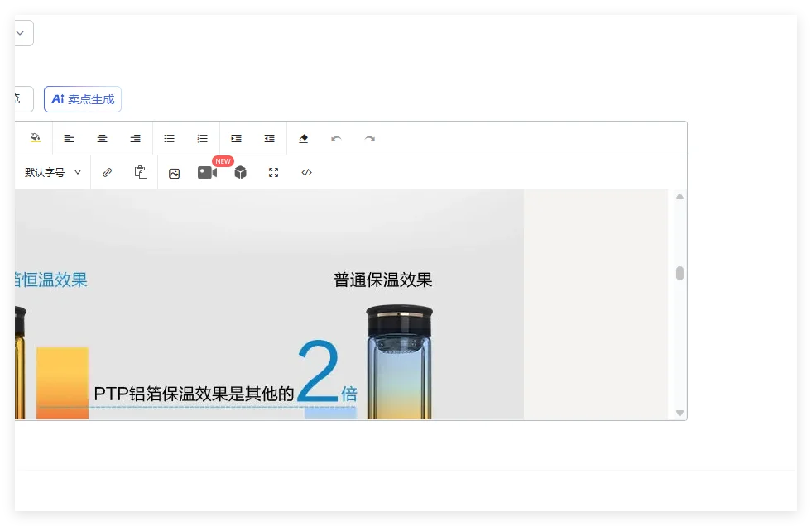Viewport: 812px width, 526px height.
Task: Click the AI 卖点生成 button
Action: 83,99
